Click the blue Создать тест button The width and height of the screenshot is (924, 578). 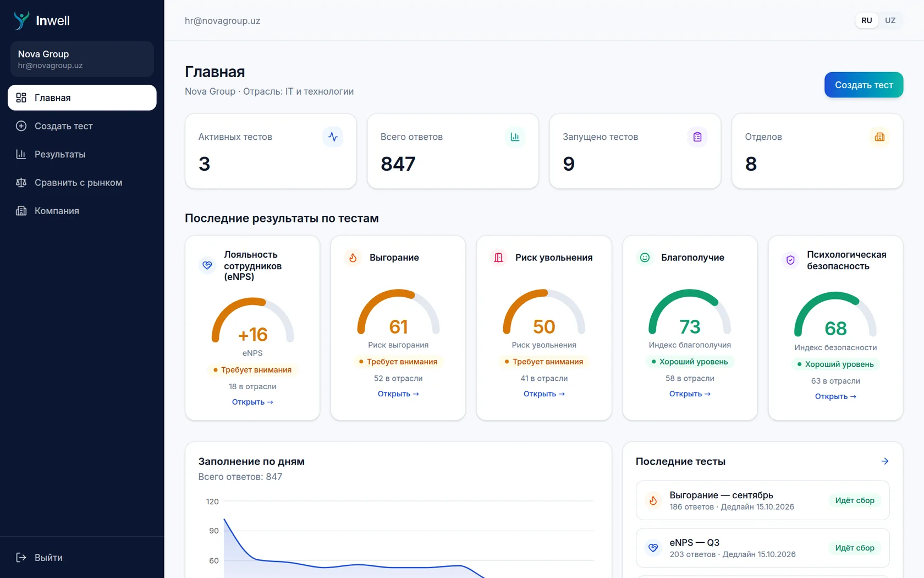pos(864,85)
